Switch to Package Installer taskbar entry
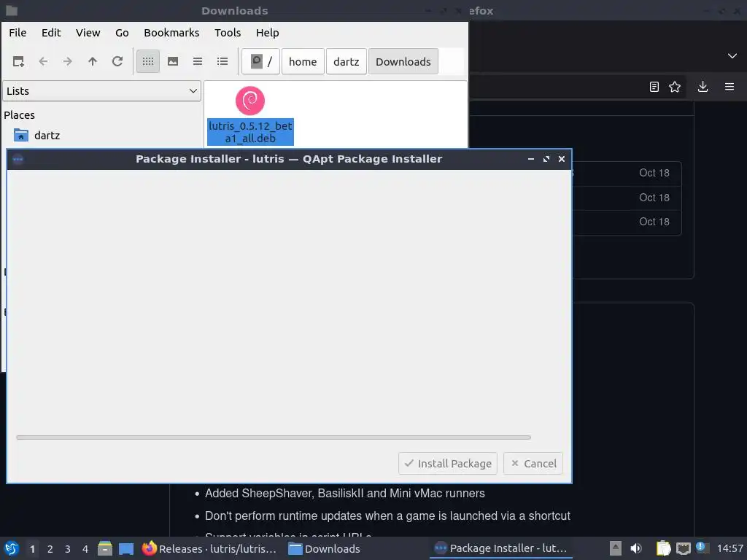The image size is (747, 560). pos(501,548)
